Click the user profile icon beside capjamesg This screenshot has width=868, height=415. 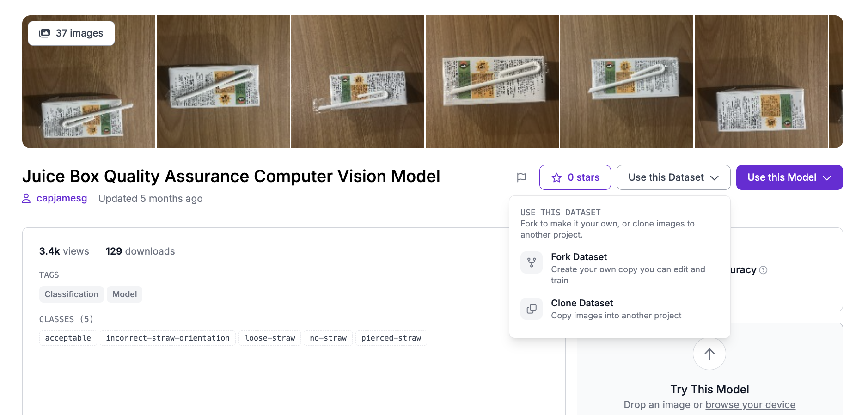click(26, 199)
